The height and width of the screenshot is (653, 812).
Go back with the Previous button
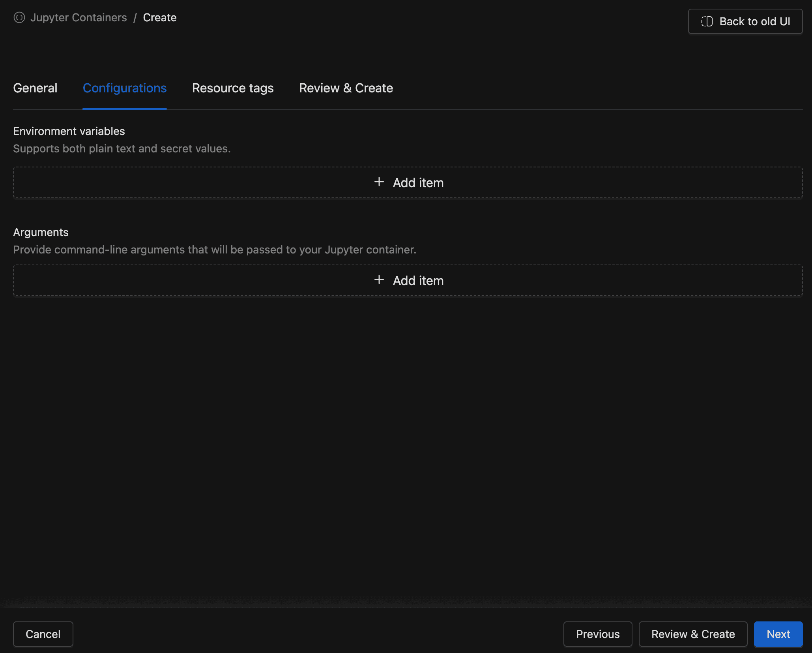(x=597, y=634)
